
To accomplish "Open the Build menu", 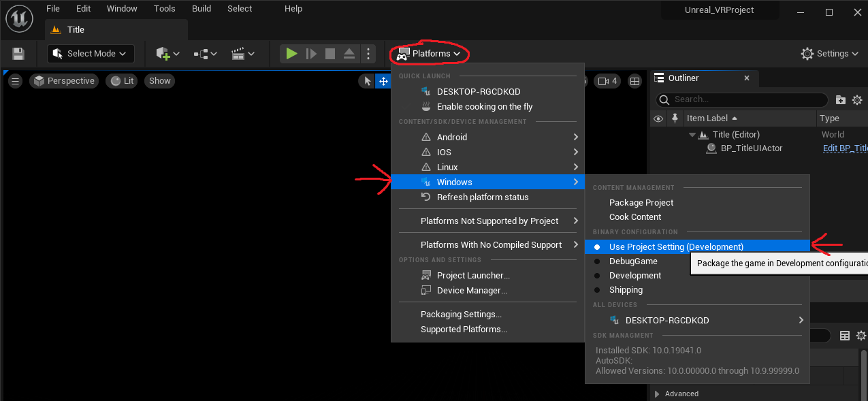I will 202,9.
